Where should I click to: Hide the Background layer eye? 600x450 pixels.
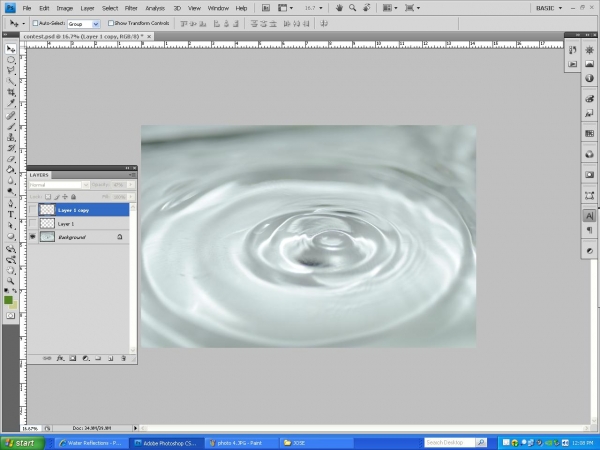tap(33, 237)
